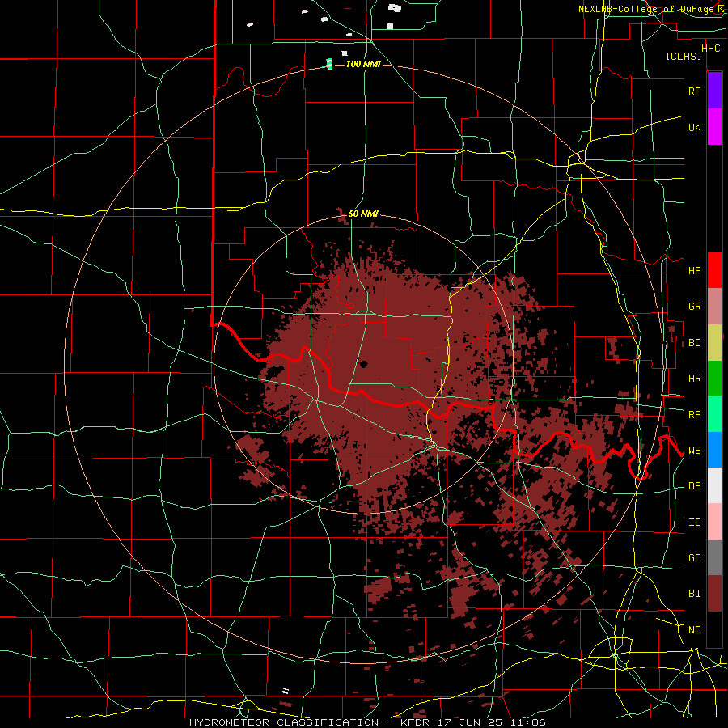Click the GC gray legend swatch
This screenshot has width=728, height=728.
pyautogui.click(x=714, y=557)
